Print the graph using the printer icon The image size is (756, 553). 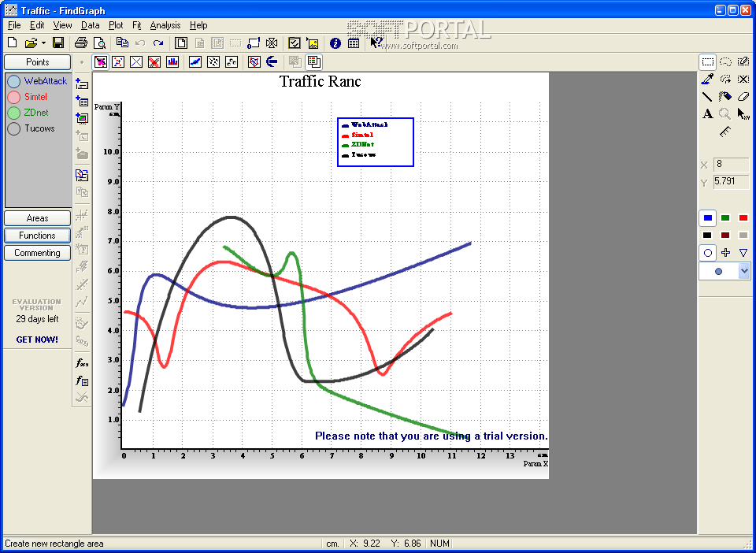point(81,43)
